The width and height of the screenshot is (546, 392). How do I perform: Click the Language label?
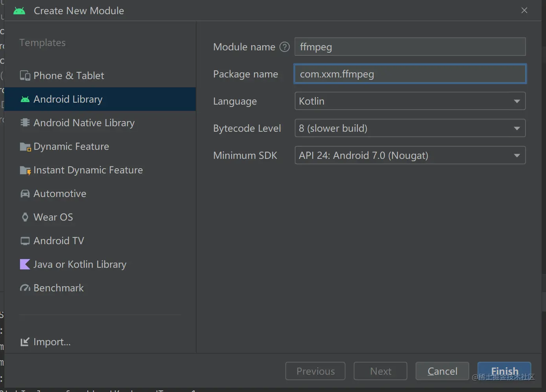[x=235, y=101]
